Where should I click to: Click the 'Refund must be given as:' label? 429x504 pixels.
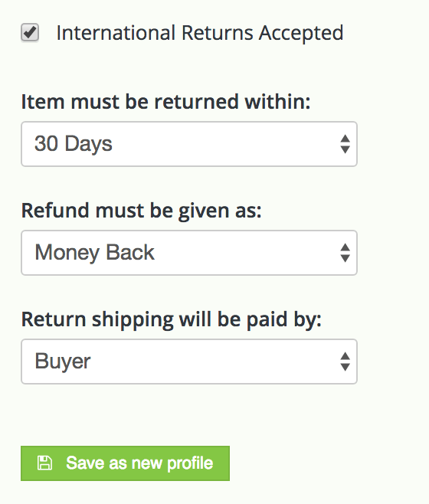142,211
